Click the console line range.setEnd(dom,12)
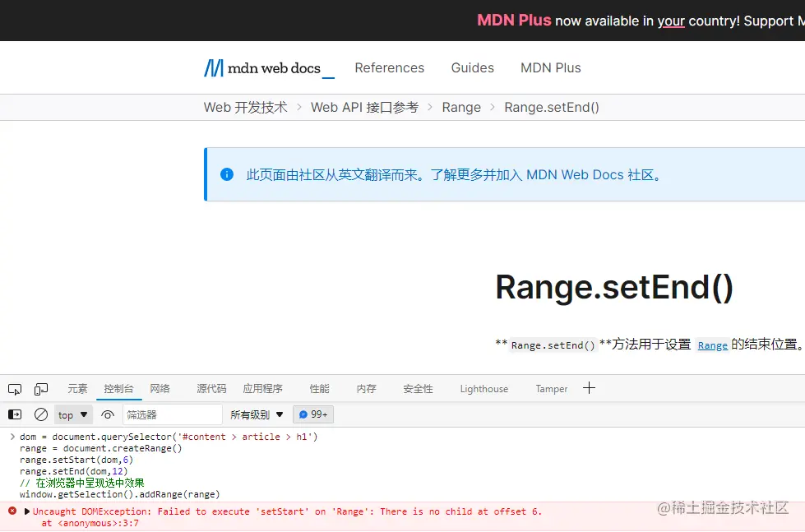This screenshot has height=532, width=805. pyautogui.click(x=73, y=471)
